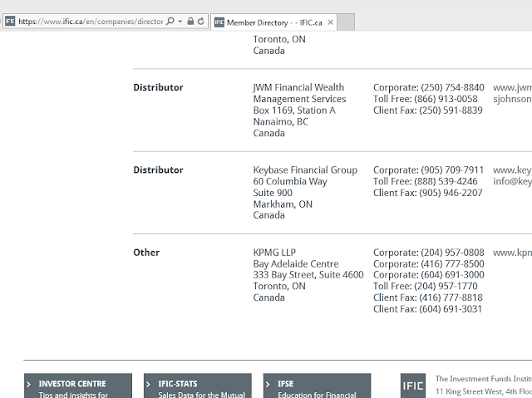Close the Member Directory tab

(330, 22)
